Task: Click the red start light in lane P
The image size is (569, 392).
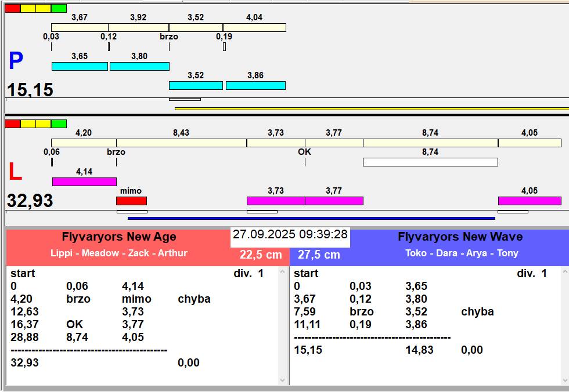Action: pyautogui.click(x=13, y=8)
